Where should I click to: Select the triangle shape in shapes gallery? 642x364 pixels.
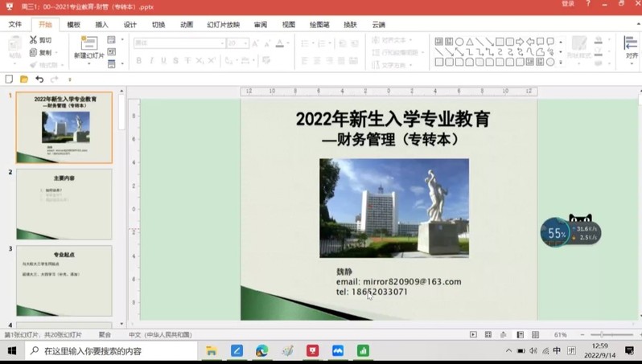tap(469, 42)
